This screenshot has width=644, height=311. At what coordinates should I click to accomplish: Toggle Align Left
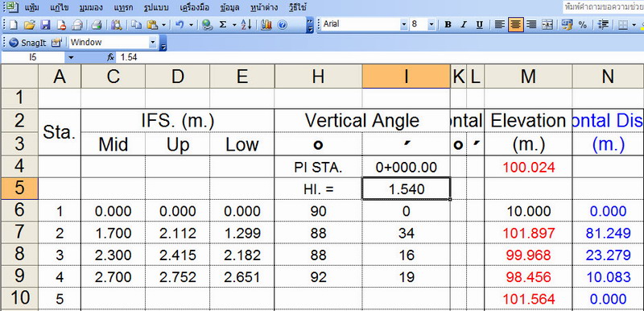coord(499,25)
